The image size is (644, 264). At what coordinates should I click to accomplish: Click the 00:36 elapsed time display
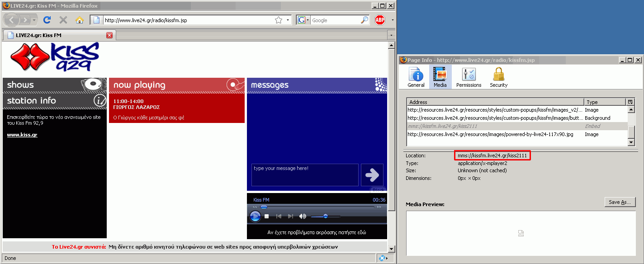(379, 200)
